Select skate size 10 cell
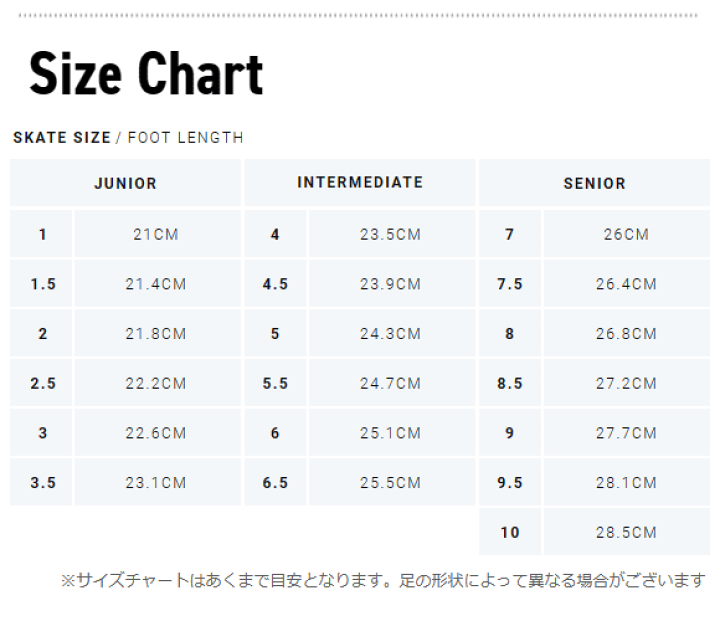Viewport: 720px width, 621px height. (x=510, y=531)
